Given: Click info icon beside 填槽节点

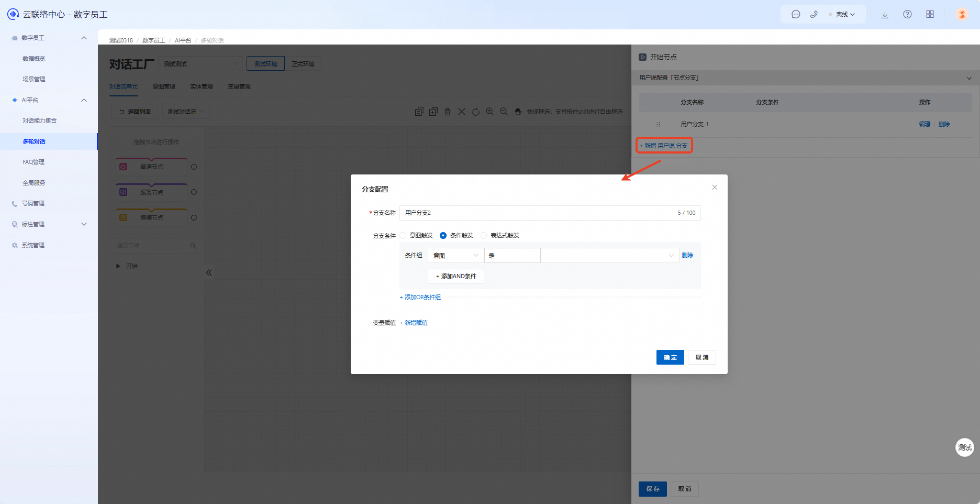Looking at the screenshot, I should [194, 218].
